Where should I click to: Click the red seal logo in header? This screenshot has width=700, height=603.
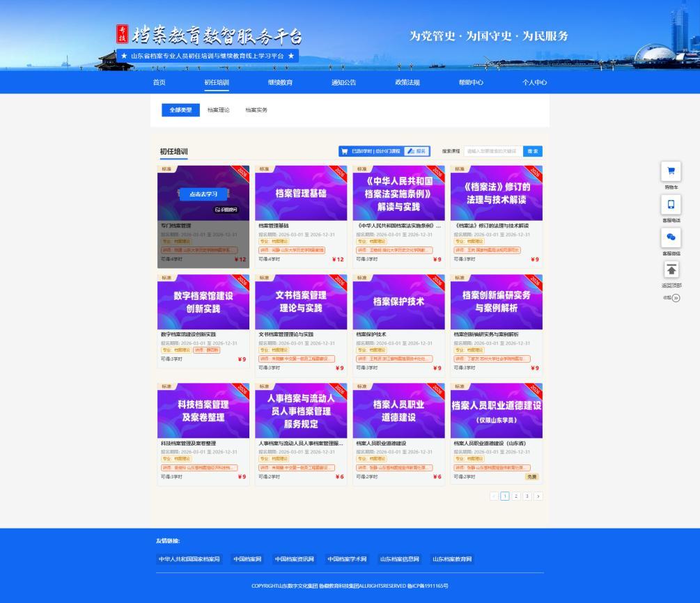coord(123,34)
